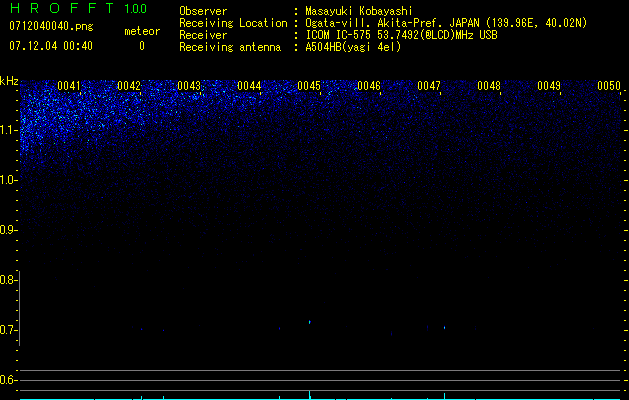The width and height of the screenshot is (629, 400).
Task: Click the Receiver label
Action: [x=203, y=35]
